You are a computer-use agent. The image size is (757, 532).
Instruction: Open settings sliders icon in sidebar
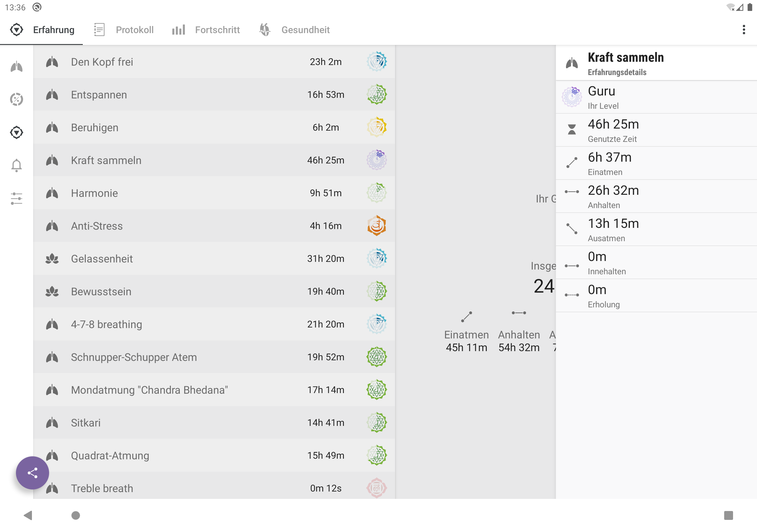(x=17, y=198)
